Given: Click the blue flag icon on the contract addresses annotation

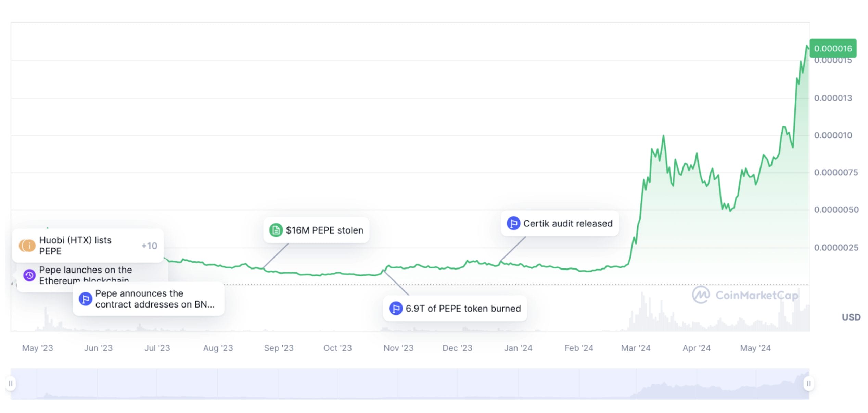Looking at the screenshot, I should [x=85, y=299].
